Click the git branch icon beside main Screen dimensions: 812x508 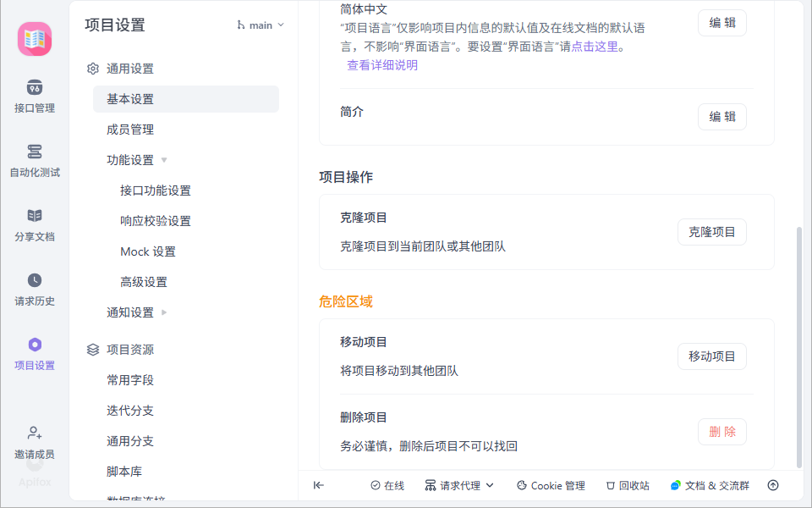point(241,25)
